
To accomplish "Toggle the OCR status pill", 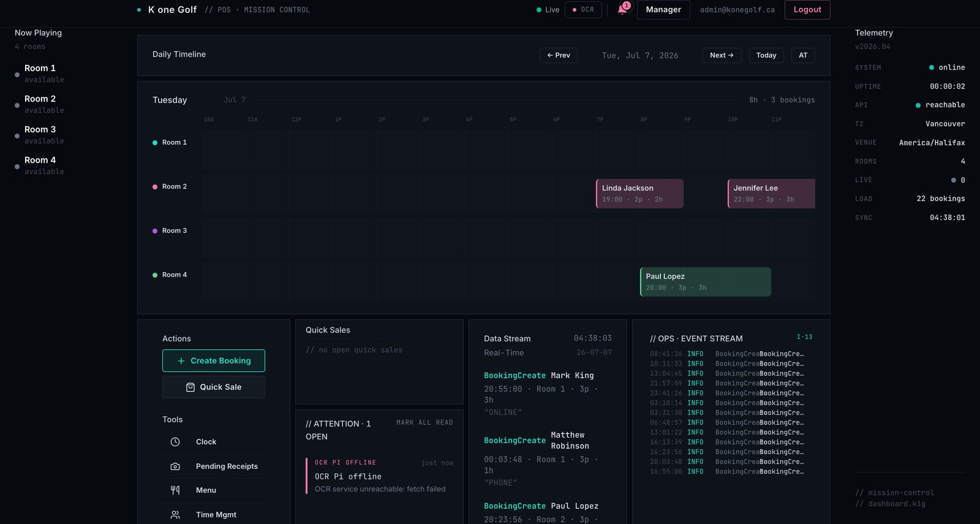I will click(x=583, y=10).
